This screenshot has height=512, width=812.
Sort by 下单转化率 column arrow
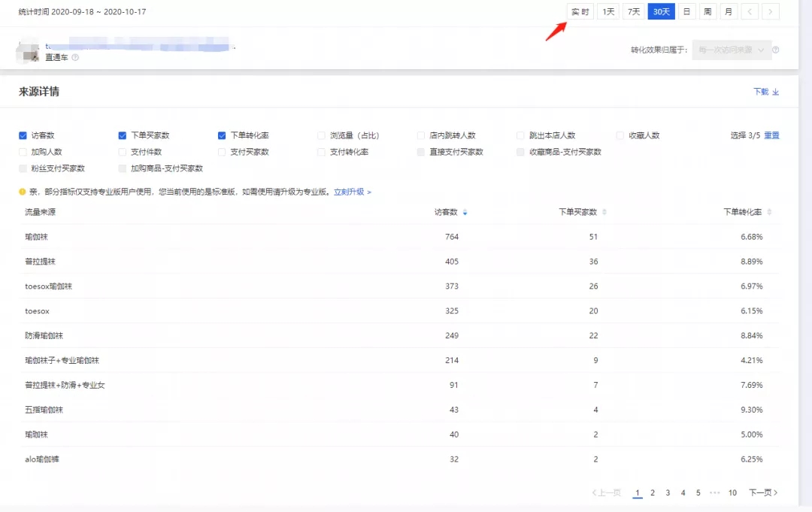(x=769, y=213)
